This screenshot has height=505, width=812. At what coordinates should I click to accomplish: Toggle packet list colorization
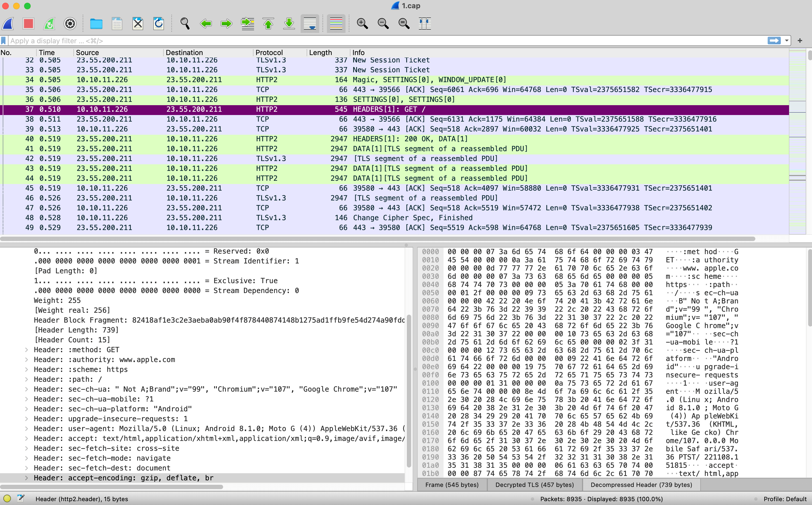point(336,24)
